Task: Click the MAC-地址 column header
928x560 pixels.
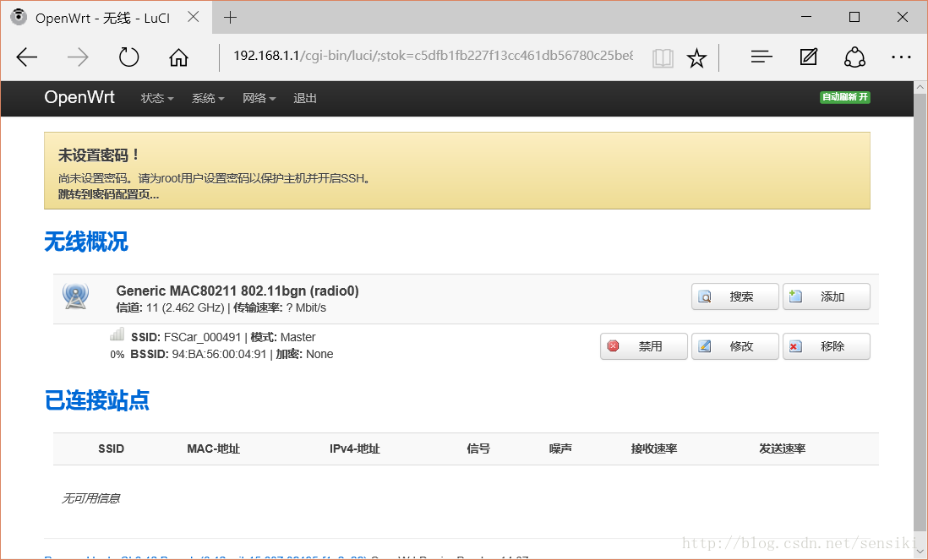Action: [213, 449]
